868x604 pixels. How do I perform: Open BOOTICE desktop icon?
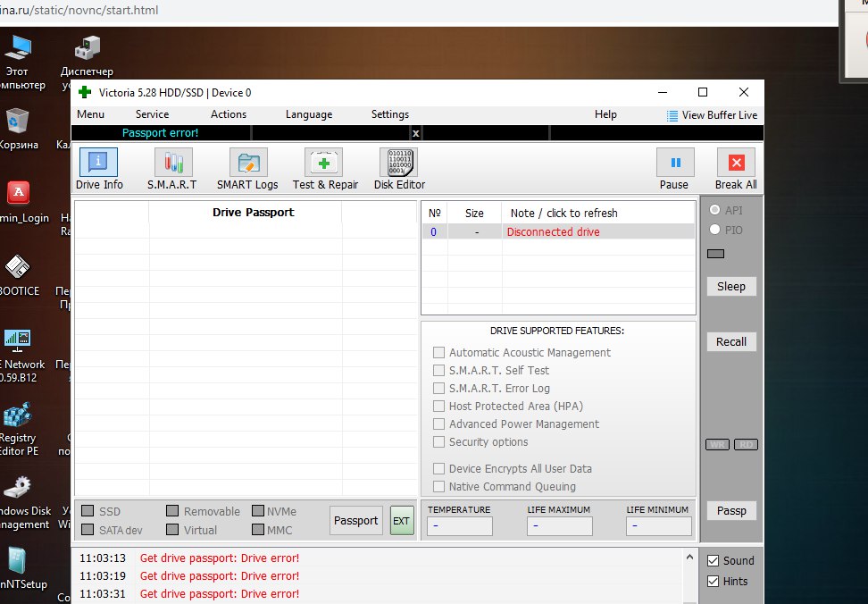(x=17, y=266)
